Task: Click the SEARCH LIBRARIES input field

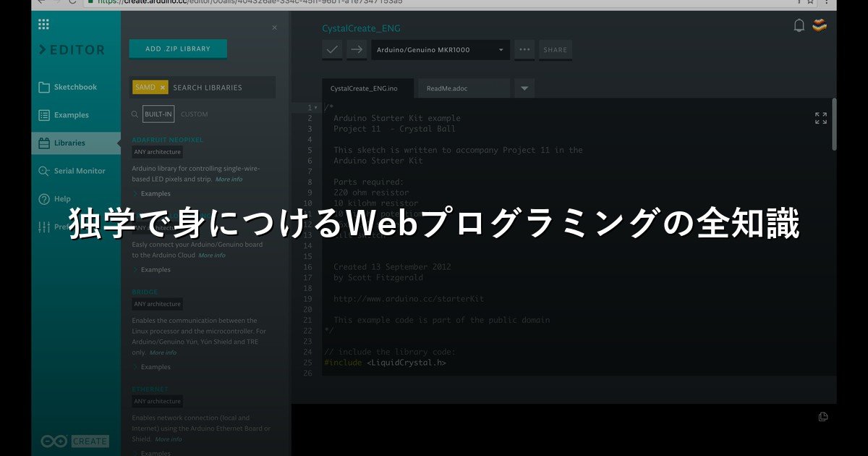Action: (x=217, y=87)
